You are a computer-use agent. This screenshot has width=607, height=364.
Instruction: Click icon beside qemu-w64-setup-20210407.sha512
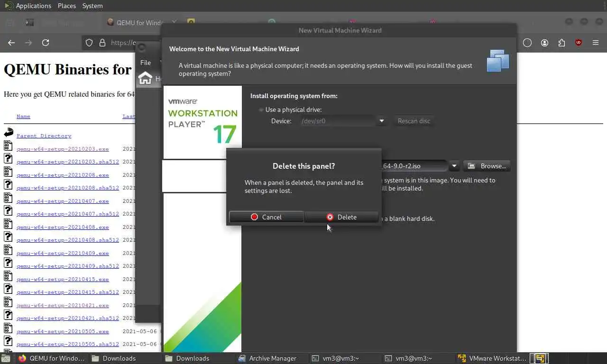tap(8, 210)
